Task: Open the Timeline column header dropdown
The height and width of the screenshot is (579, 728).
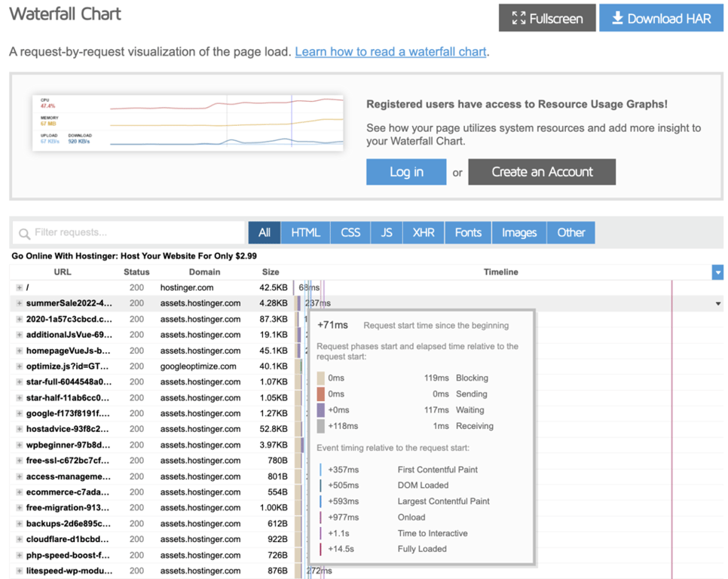Action: [717, 272]
